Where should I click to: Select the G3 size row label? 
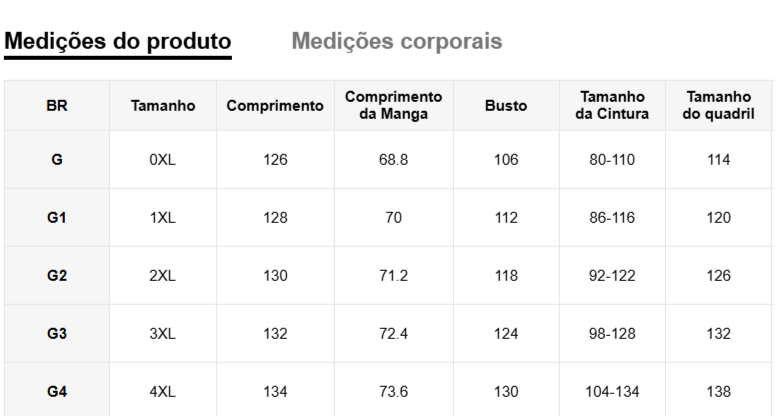point(57,334)
